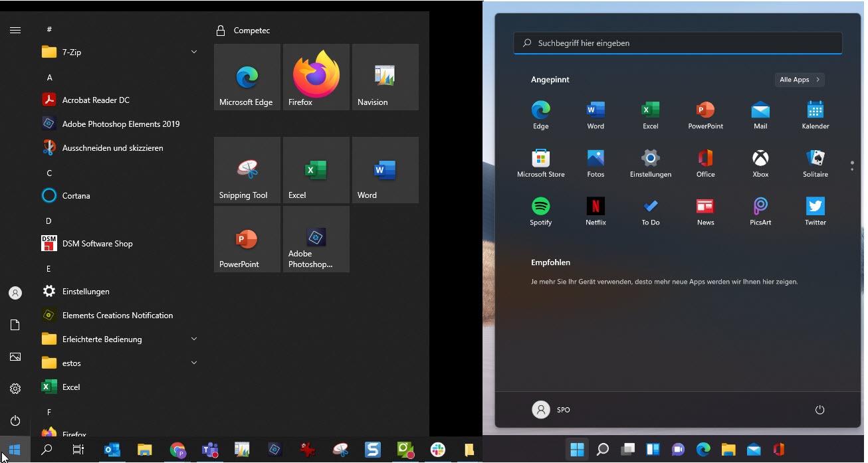Launch Solitaire from pinned apps
The width and height of the screenshot is (868, 463).
point(815,163)
